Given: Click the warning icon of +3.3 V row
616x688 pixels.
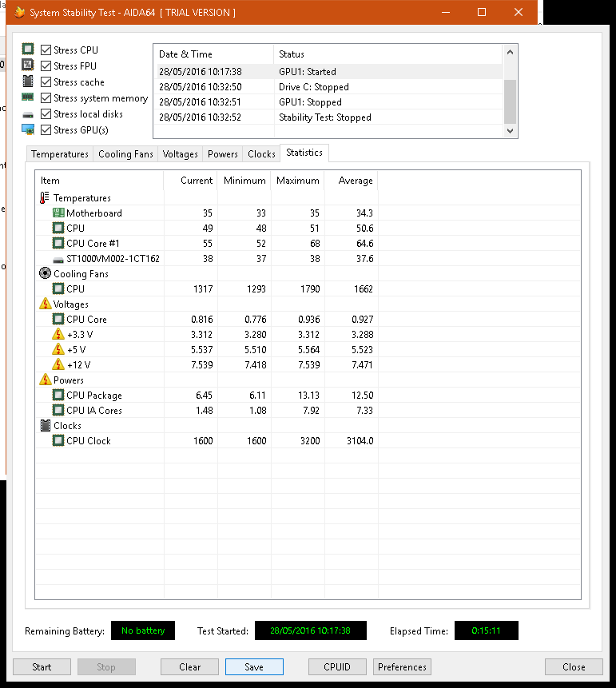Looking at the screenshot, I should click(x=58, y=334).
